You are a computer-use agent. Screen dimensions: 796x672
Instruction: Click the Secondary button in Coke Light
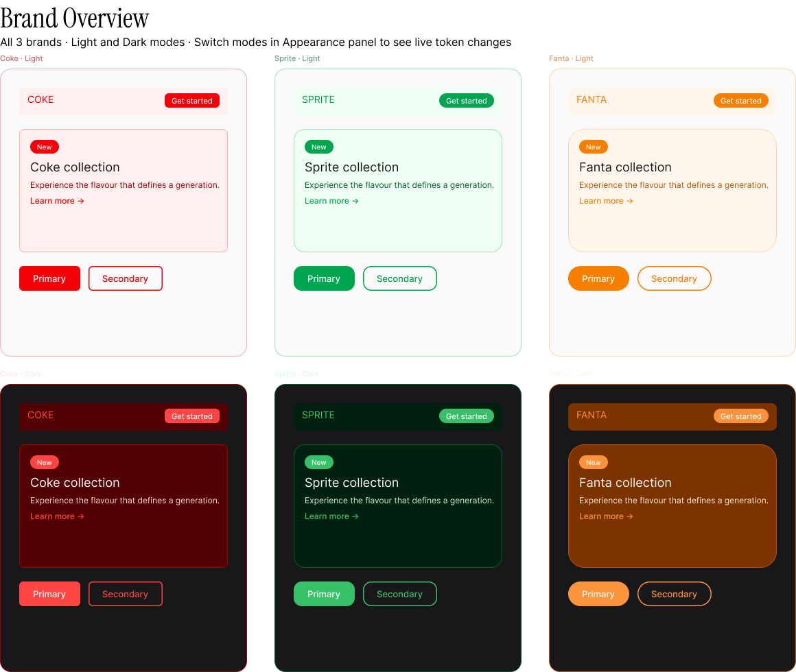(x=126, y=278)
